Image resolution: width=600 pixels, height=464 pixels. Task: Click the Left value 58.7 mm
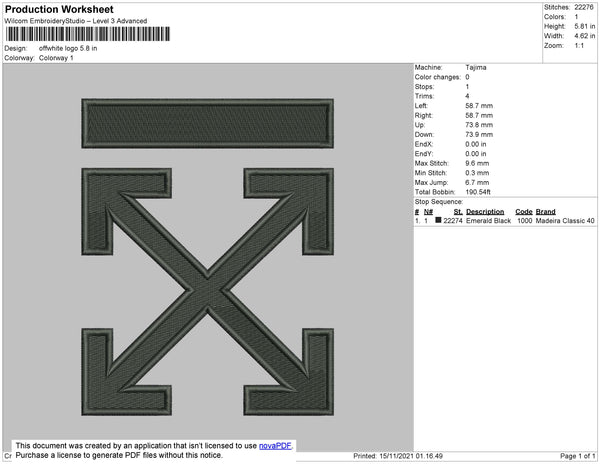pos(479,106)
